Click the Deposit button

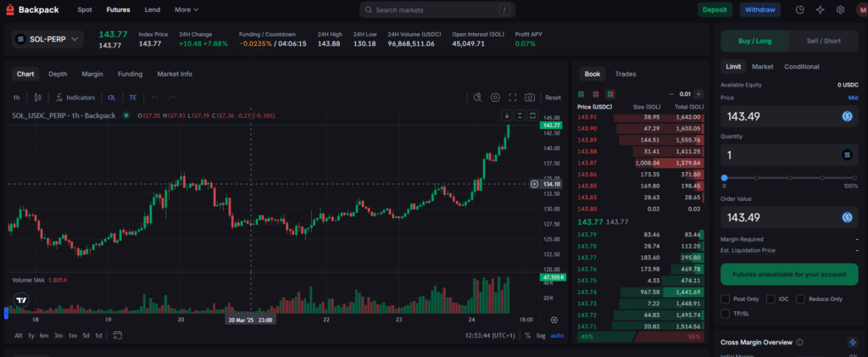[715, 9]
